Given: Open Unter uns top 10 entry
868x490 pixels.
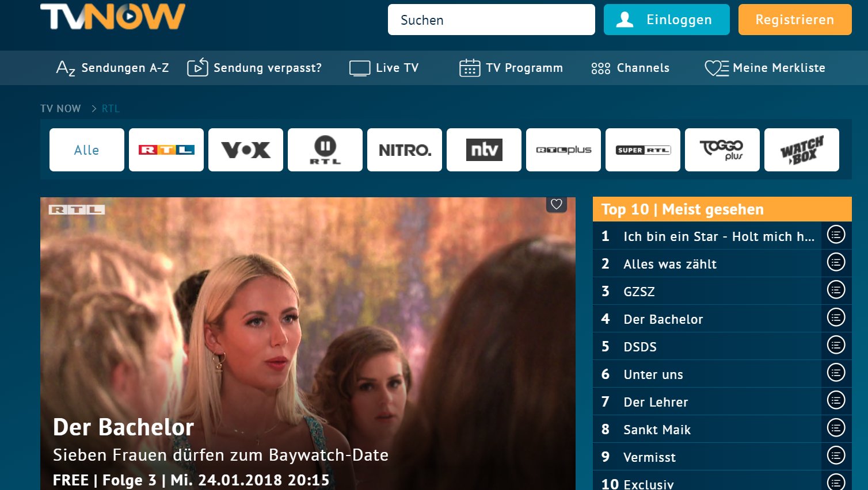Looking at the screenshot, I should point(707,374).
